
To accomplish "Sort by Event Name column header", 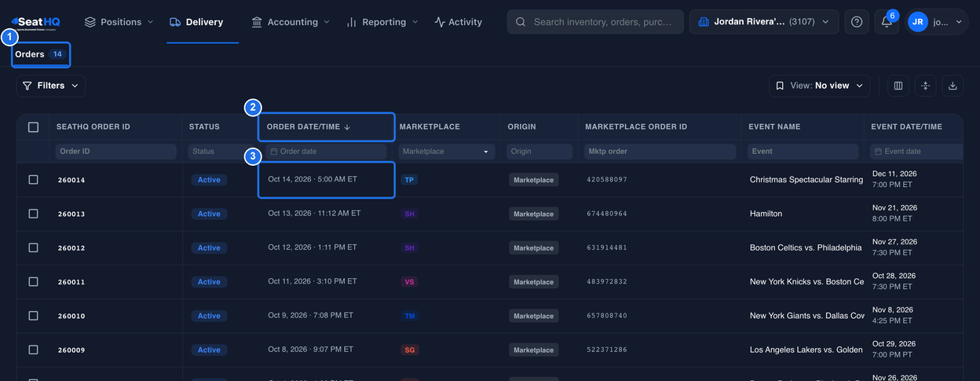I will click(775, 126).
